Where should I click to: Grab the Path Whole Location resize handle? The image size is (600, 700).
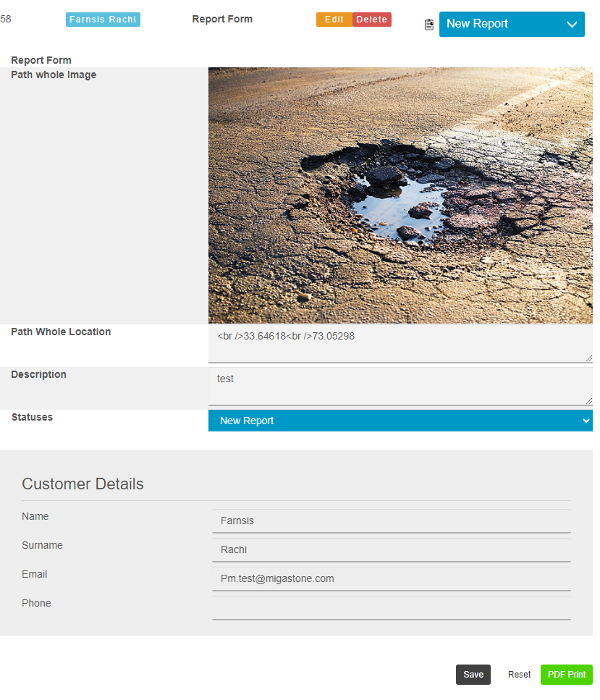(x=588, y=358)
